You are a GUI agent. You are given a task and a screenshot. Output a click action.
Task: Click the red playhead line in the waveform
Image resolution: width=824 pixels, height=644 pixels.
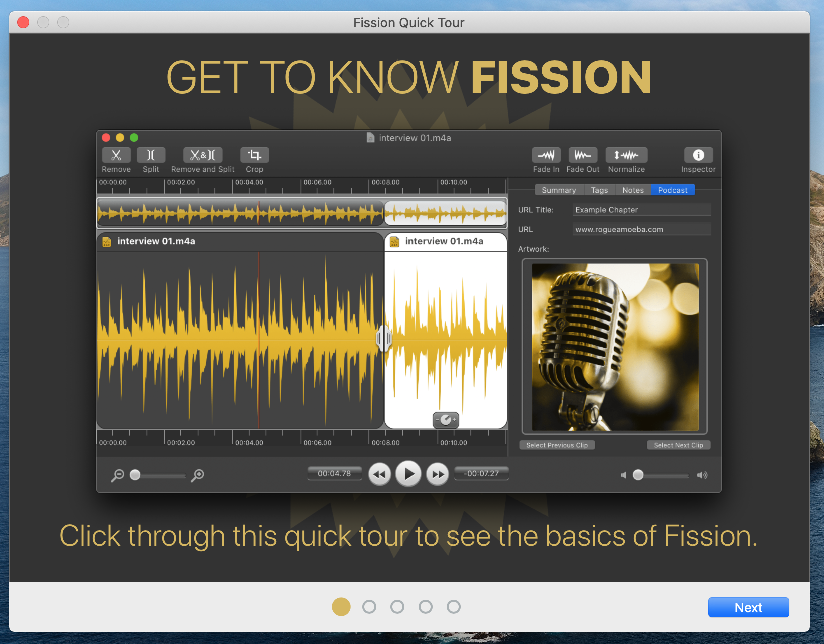click(259, 341)
